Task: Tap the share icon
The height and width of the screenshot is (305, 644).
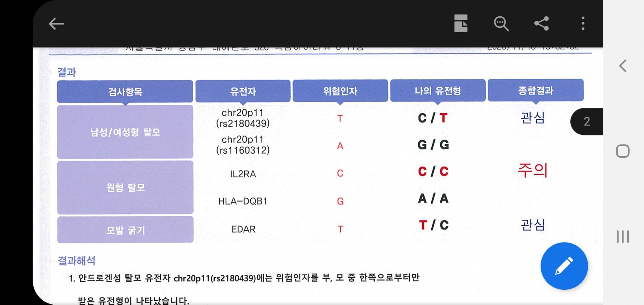Action: pos(542,23)
